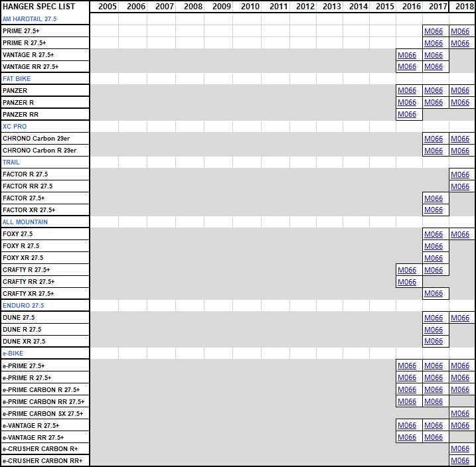Open e-PRIME 27.5+ 2016 M066 link
The height and width of the screenshot is (467, 476).
[407, 366]
